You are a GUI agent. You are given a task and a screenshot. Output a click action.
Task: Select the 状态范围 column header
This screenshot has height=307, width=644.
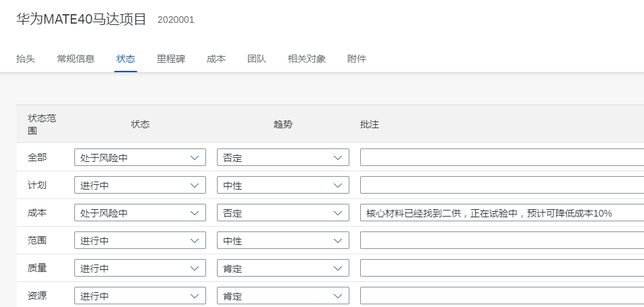click(x=42, y=124)
